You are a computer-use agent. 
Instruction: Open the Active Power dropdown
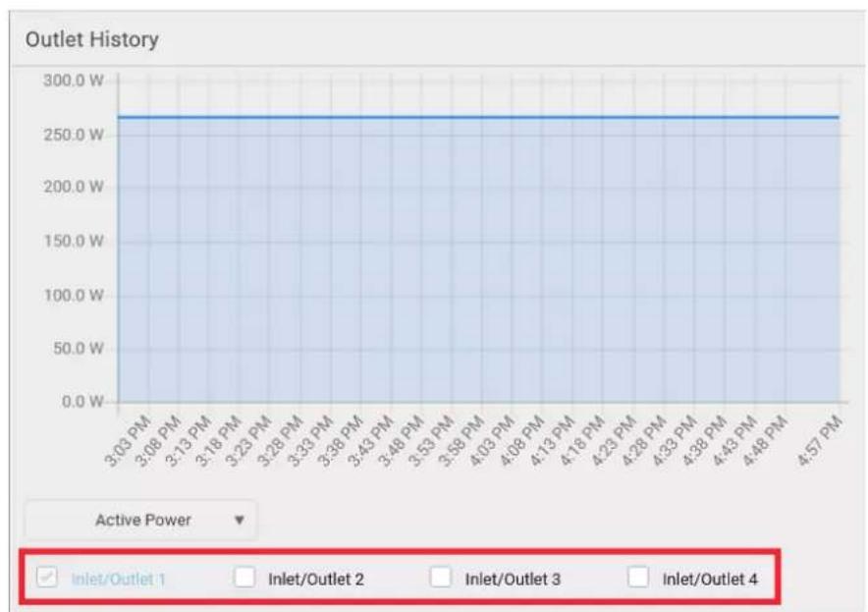click(141, 520)
